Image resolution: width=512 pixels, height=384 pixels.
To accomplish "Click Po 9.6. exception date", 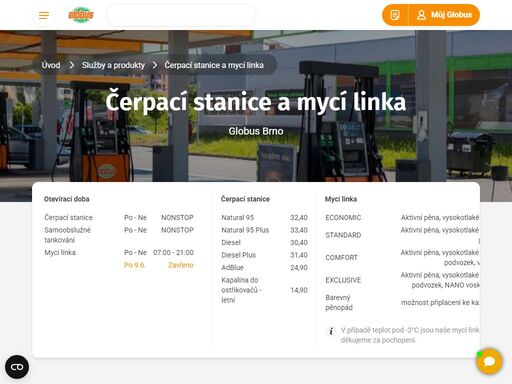I will (134, 265).
